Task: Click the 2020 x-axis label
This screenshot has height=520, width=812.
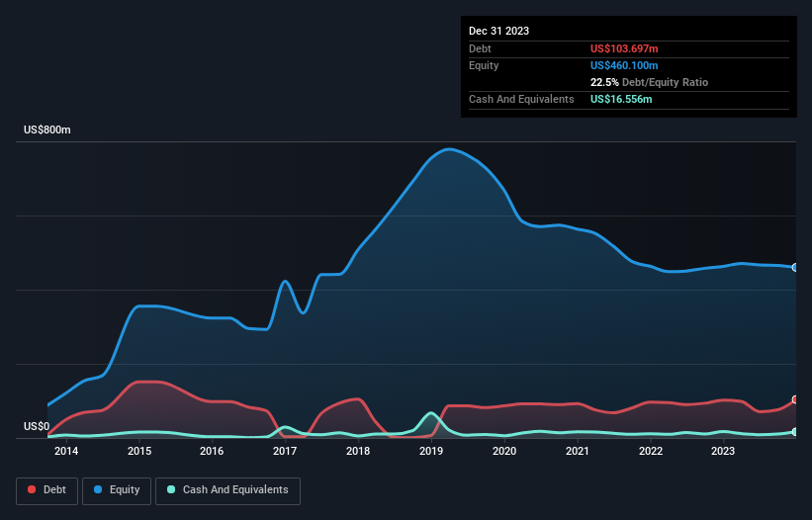Action: tap(504, 451)
